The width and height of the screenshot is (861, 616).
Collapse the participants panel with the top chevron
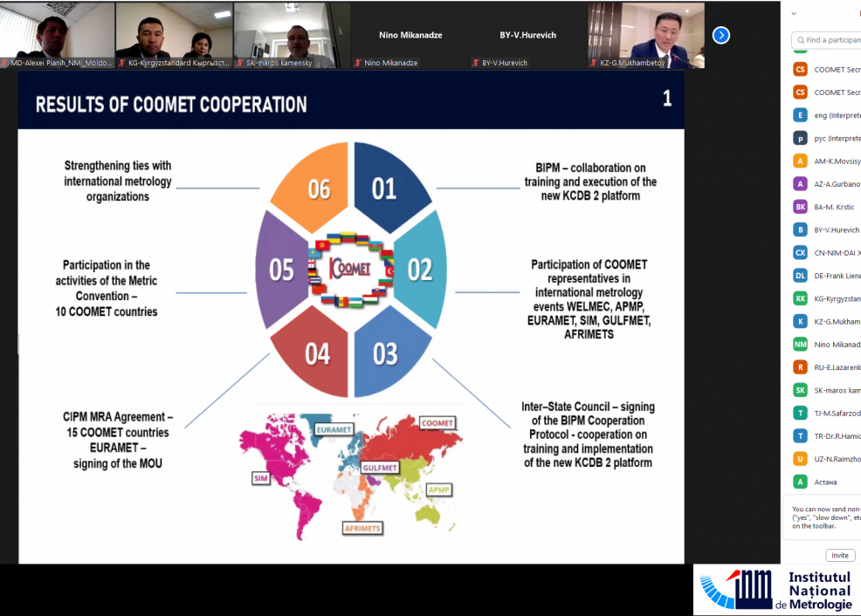(x=793, y=14)
